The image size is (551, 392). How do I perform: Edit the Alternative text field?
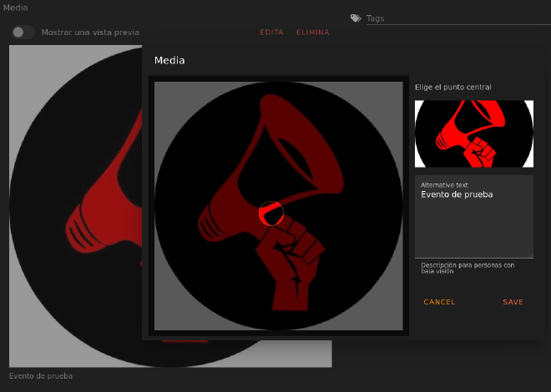coord(474,217)
